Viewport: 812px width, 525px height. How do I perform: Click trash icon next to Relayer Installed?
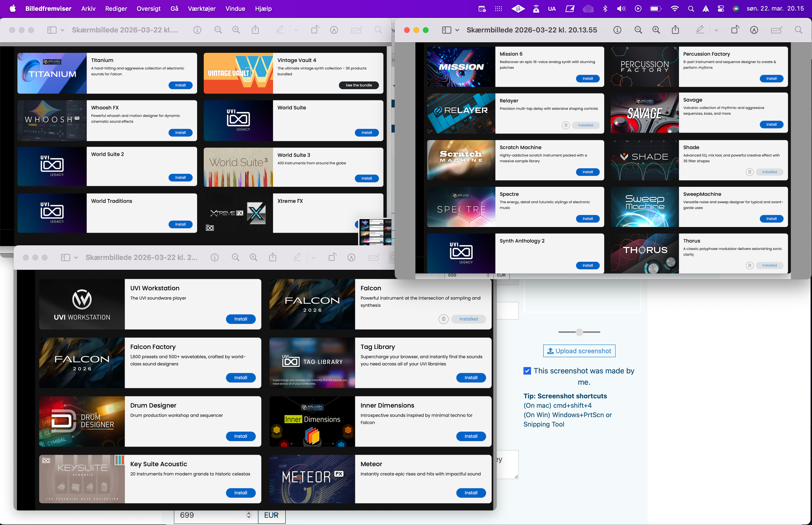click(566, 125)
